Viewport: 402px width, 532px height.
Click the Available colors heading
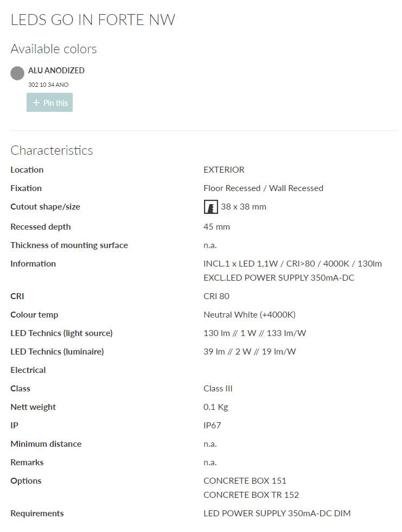[53, 49]
